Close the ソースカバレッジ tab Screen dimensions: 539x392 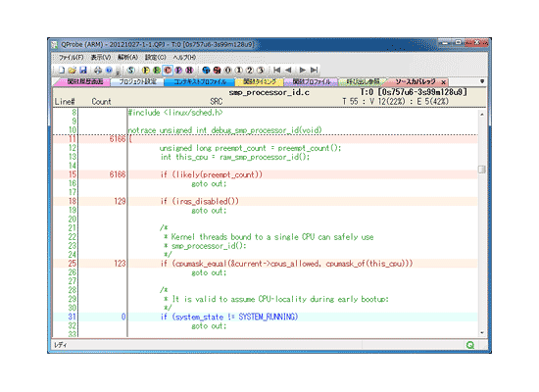tap(443, 82)
